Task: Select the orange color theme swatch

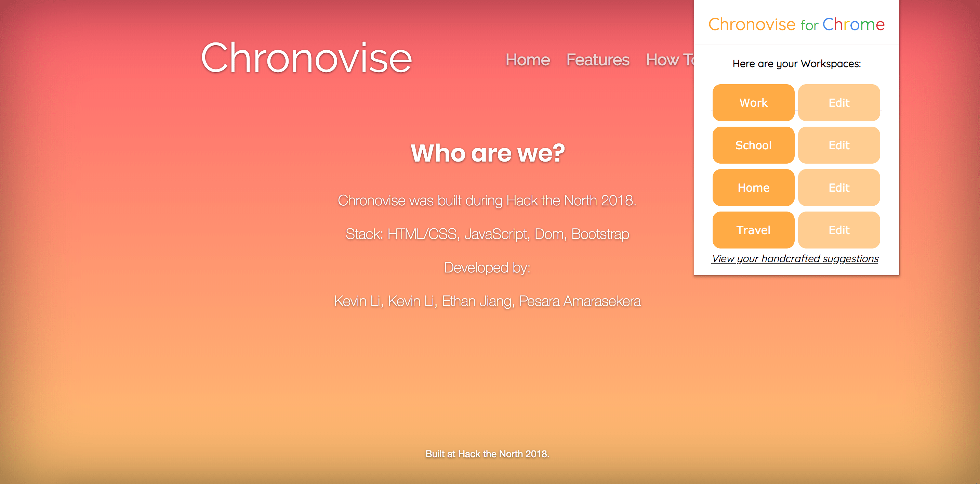Action: tap(753, 103)
